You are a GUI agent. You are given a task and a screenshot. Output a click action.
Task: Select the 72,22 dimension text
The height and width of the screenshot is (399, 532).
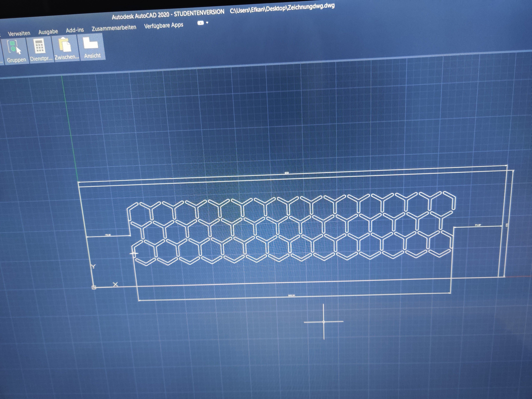[x=108, y=235]
